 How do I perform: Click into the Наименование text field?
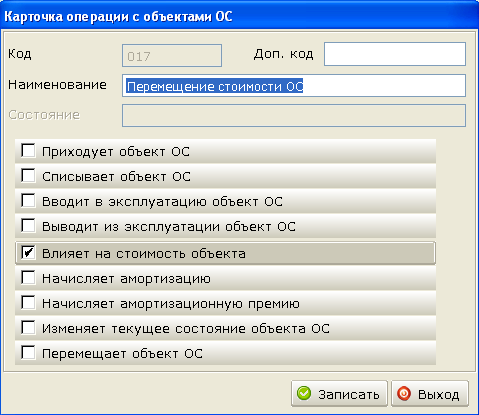click(x=294, y=86)
